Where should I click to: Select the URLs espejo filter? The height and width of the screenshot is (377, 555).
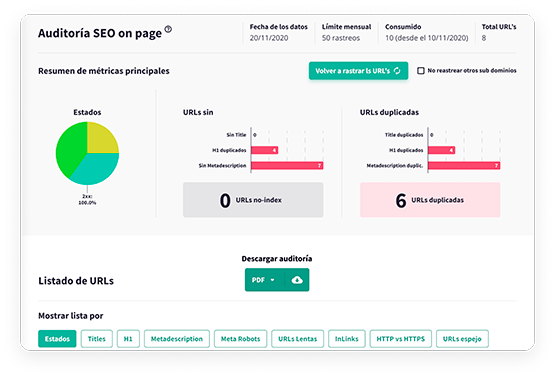462,339
